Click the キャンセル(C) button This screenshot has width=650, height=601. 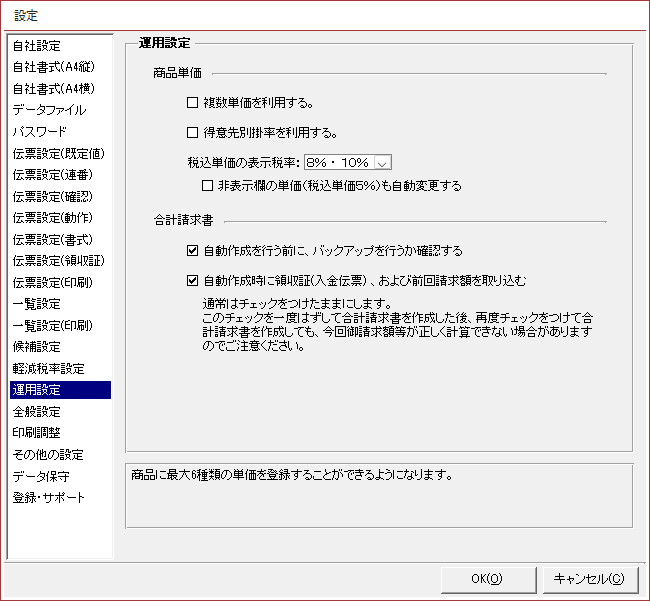(590, 579)
